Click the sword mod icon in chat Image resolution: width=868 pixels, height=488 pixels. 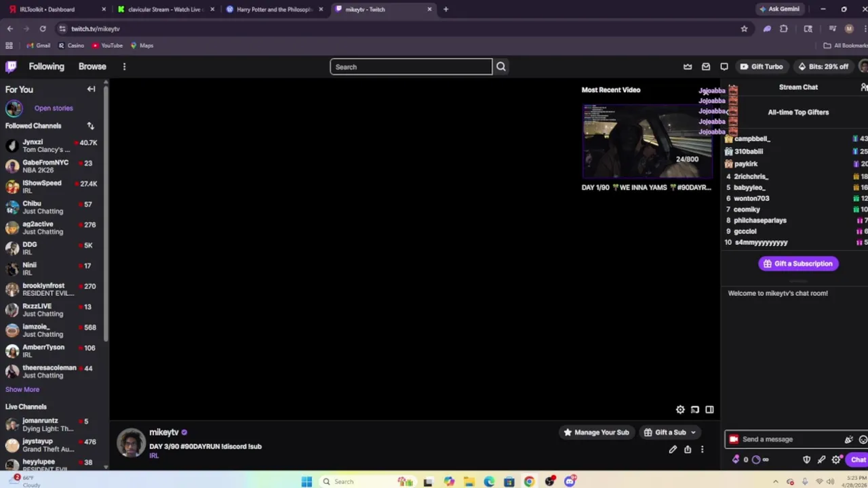pyautogui.click(x=821, y=460)
